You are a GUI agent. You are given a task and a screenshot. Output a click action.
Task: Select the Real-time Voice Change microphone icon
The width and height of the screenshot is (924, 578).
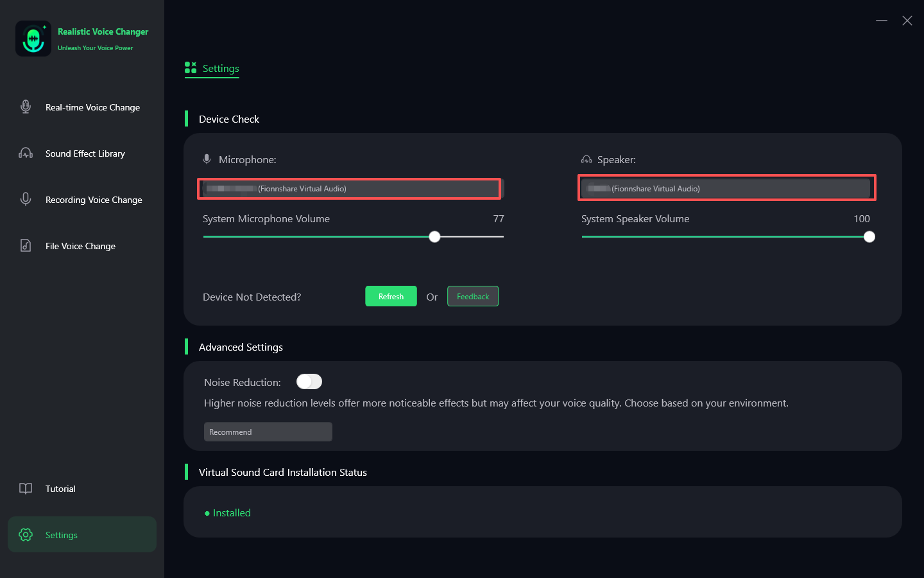tap(25, 107)
